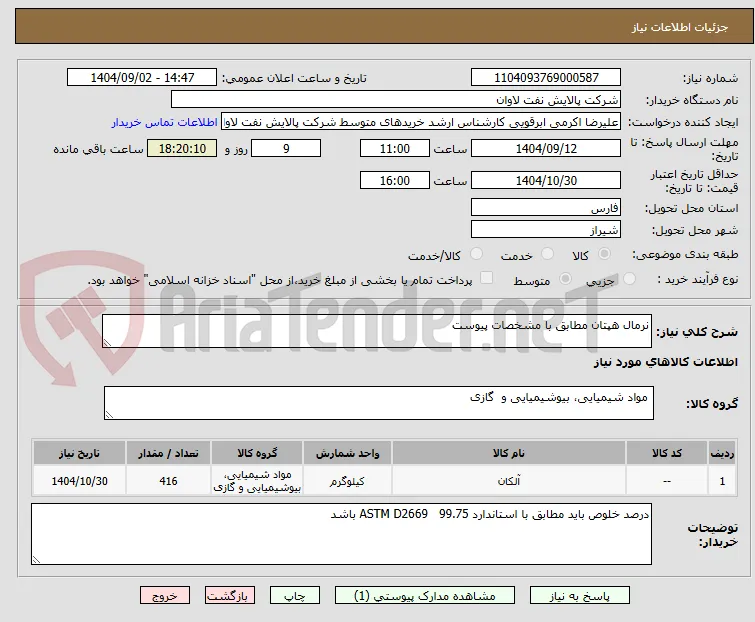The height and width of the screenshot is (622, 755).
Task: Click the خروج exit button
Action: click(165, 596)
